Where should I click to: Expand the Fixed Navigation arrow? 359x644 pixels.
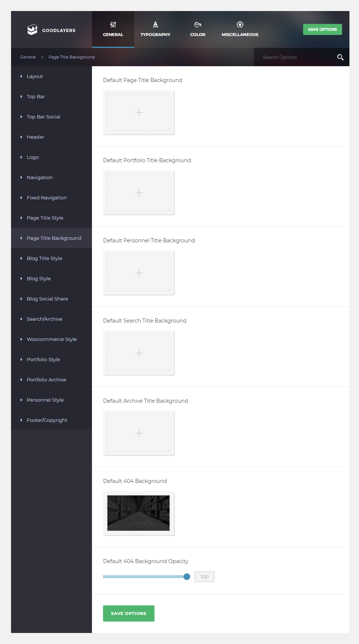coord(21,198)
